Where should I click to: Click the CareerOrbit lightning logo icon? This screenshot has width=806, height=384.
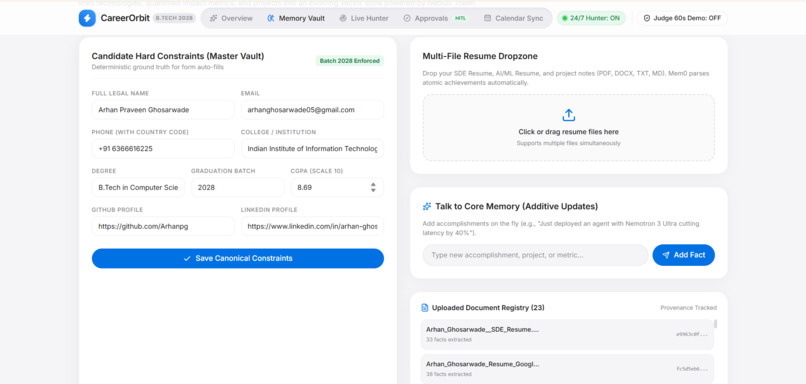(x=87, y=18)
